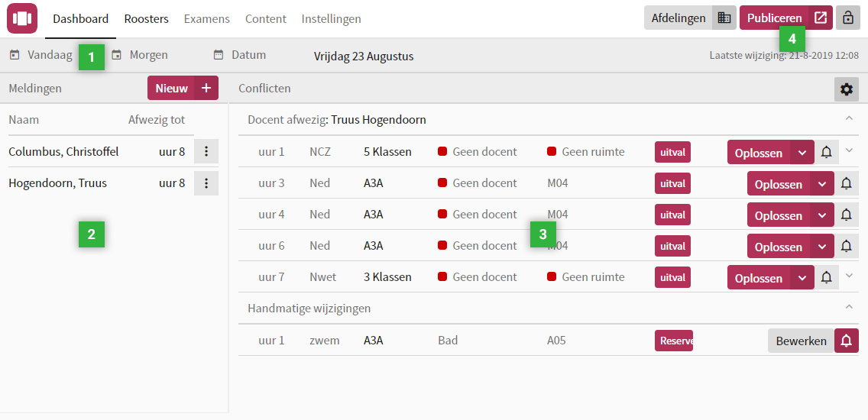Click the building icon next to Afdelingen

point(724,18)
